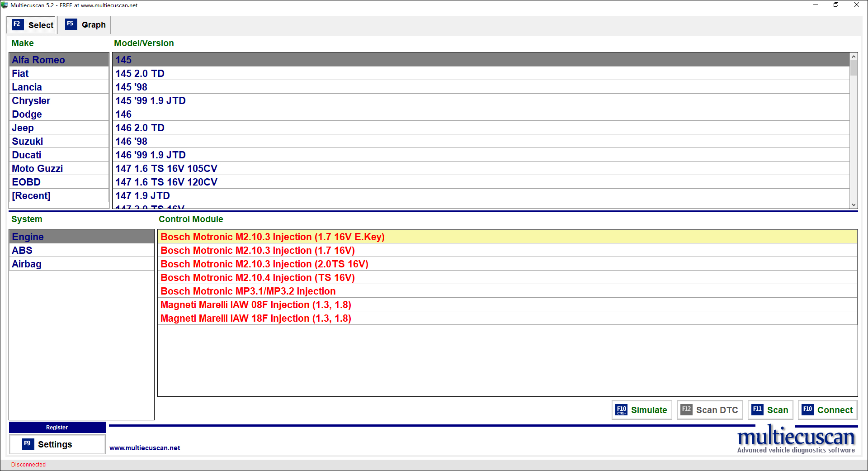The width and height of the screenshot is (868, 471).
Task: Open the [Recent] entry in Make list
Action: click(59, 195)
